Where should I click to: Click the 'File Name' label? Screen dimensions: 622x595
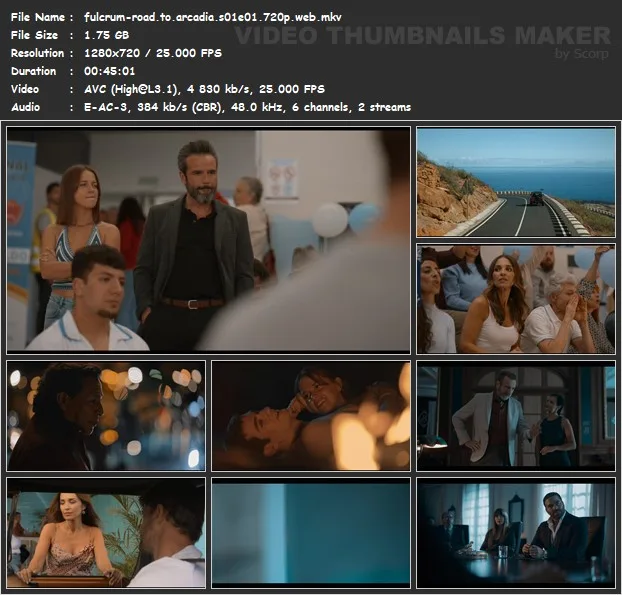[36, 17]
